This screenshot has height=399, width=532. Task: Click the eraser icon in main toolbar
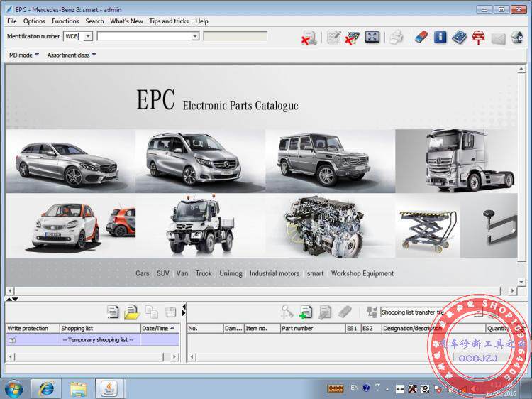pos(421,37)
